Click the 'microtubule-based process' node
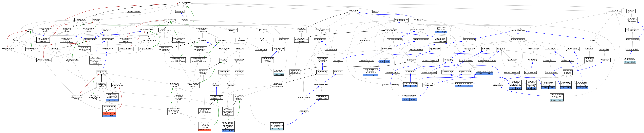Viewport: 644px width, 133px height. pos(231,30)
